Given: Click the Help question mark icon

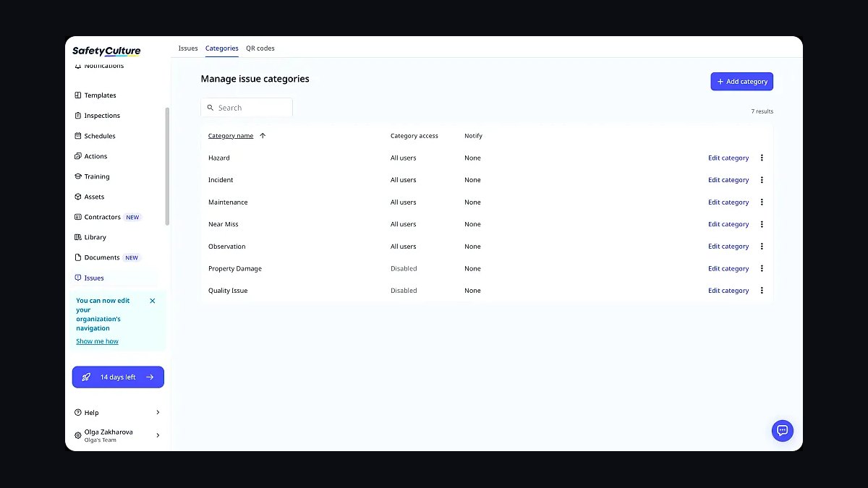Looking at the screenshot, I should pyautogui.click(x=78, y=413).
